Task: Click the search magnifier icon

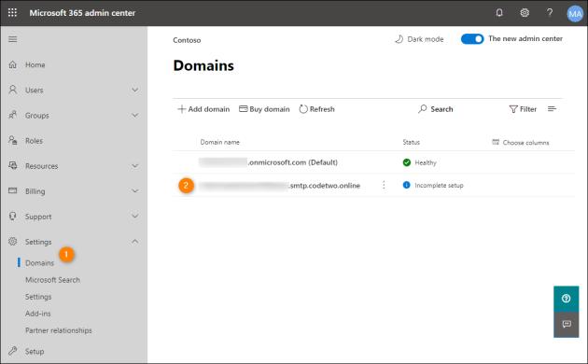Action: point(422,108)
